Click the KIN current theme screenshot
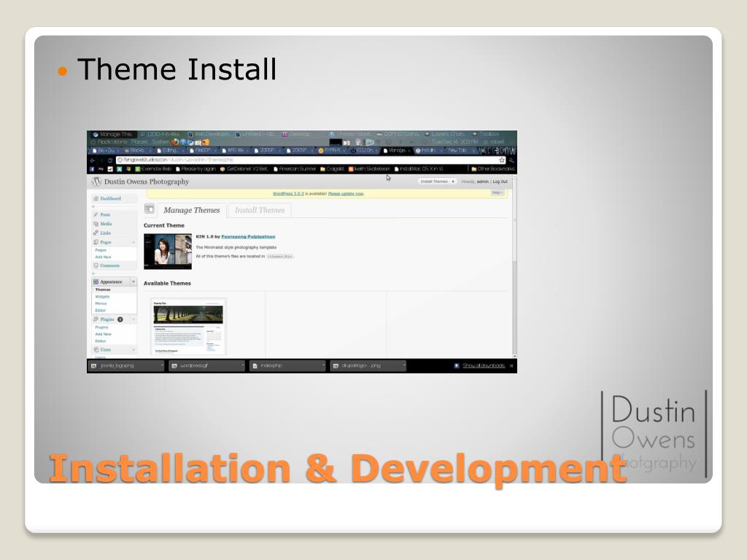 click(168, 252)
